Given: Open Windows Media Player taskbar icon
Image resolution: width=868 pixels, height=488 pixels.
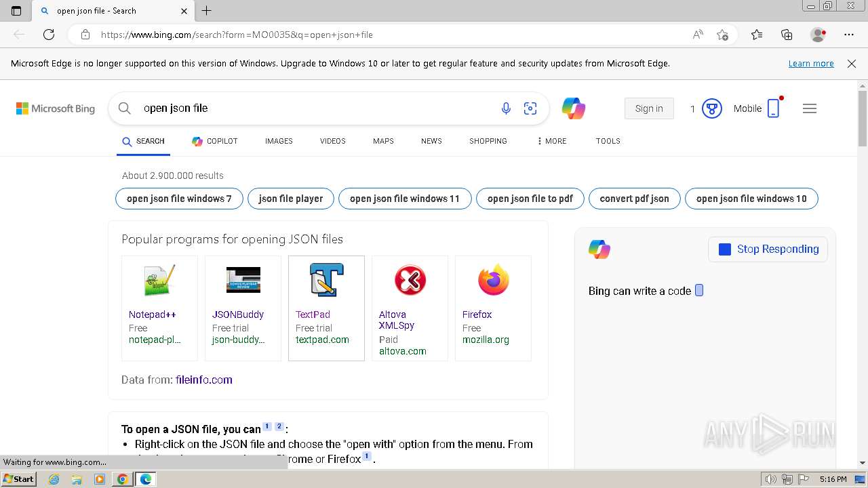Looking at the screenshot, I should (100, 479).
